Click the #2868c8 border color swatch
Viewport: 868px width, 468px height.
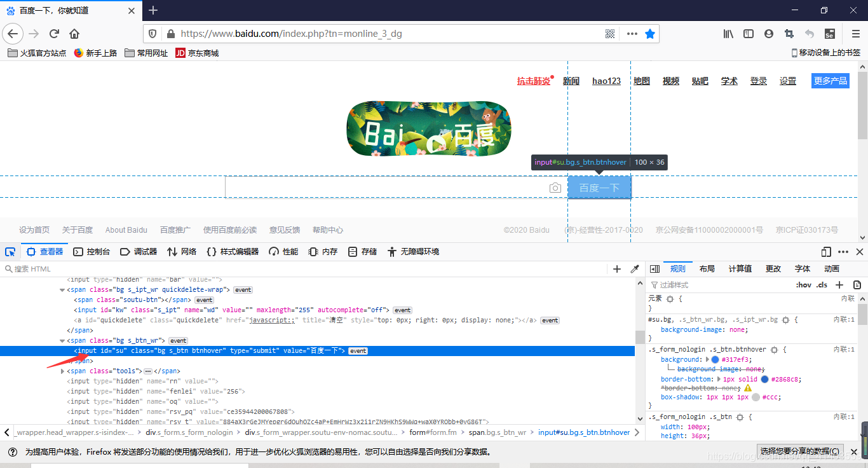point(764,380)
